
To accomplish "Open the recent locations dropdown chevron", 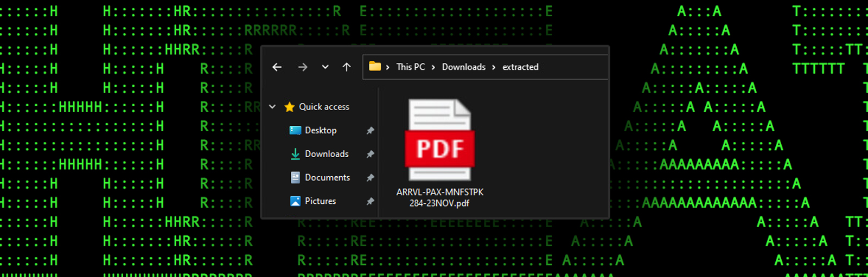I will [325, 67].
